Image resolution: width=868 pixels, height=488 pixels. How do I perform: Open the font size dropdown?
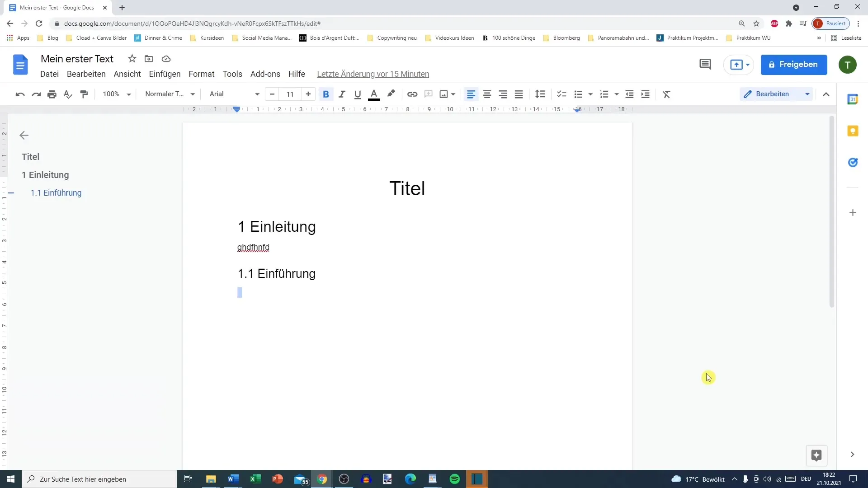point(290,94)
